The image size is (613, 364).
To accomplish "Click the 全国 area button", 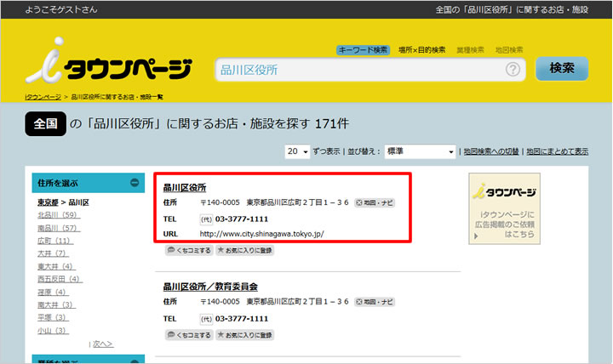I will [45, 124].
